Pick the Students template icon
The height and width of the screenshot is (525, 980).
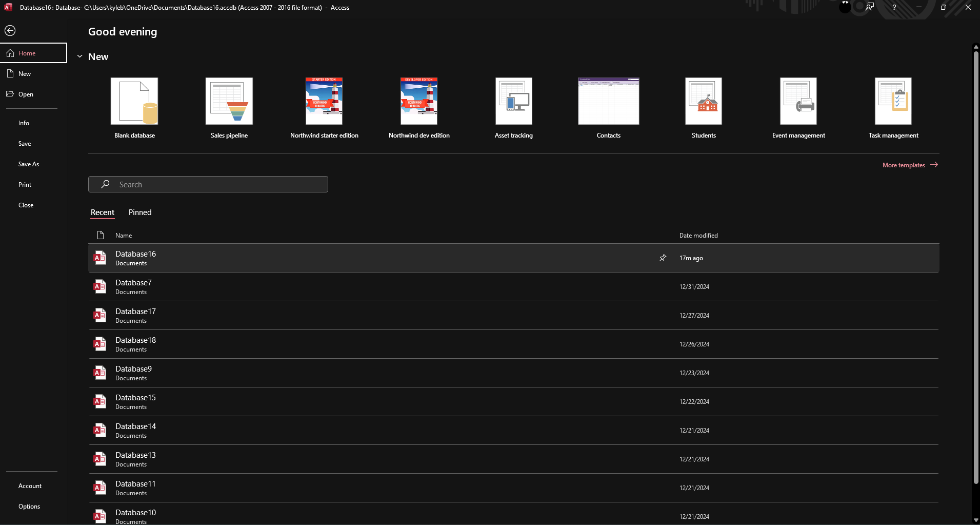[x=704, y=101]
